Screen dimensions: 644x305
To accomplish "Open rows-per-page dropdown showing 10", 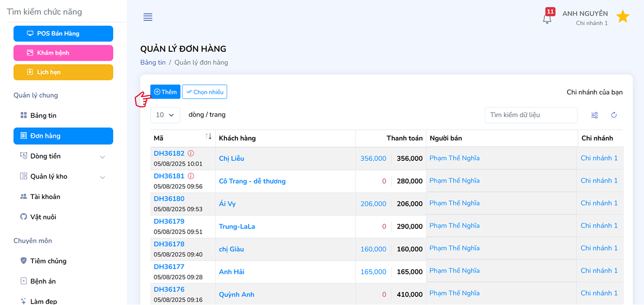I will pyautogui.click(x=165, y=115).
